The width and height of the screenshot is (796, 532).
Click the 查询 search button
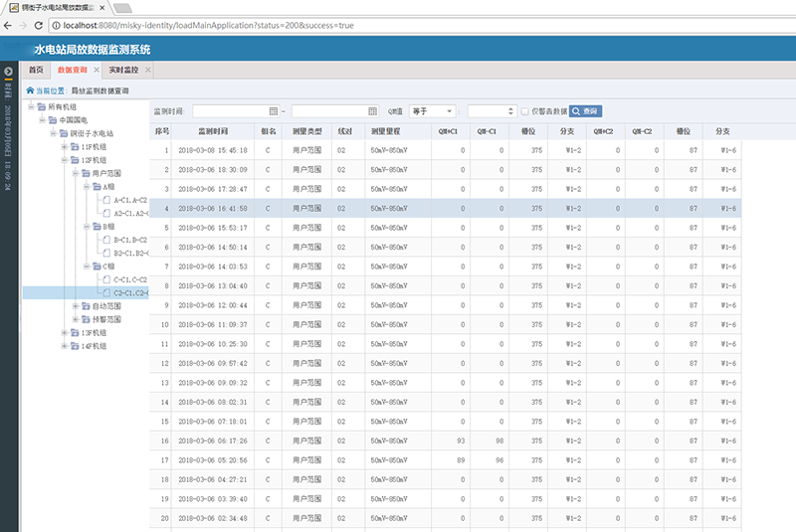585,111
